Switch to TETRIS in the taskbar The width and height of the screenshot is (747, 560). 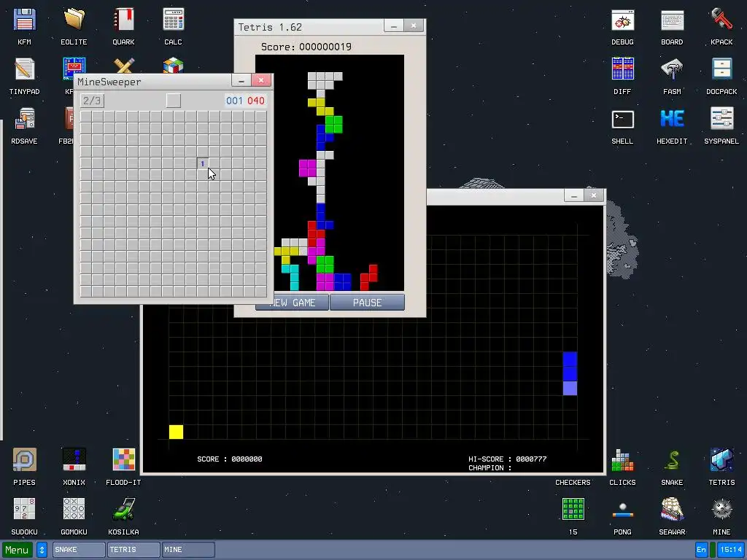click(x=133, y=550)
